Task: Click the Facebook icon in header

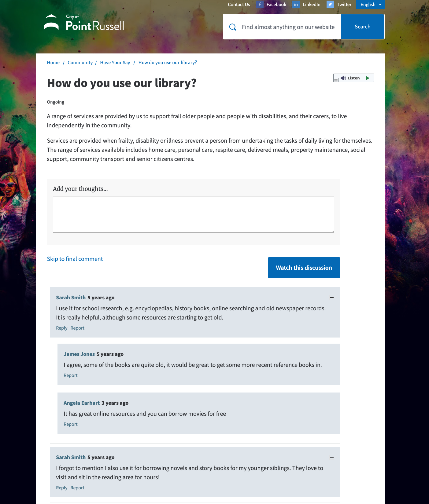Action: [260, 5]
